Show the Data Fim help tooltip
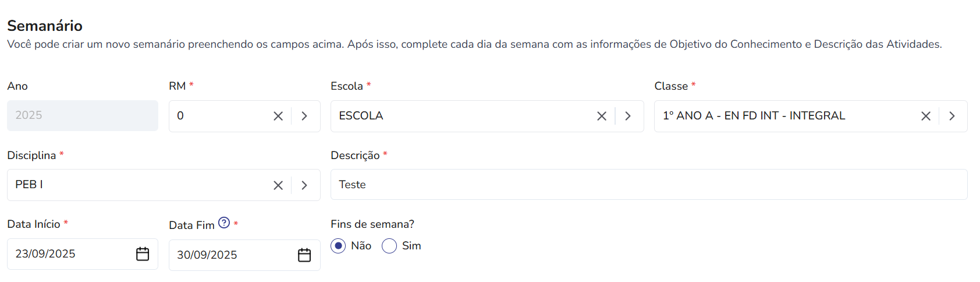 (x=224, y=223)
